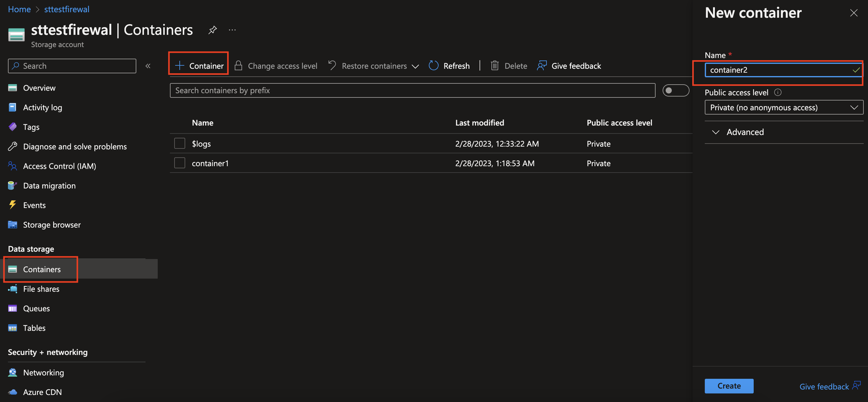Open Networking from its sidebar icon
Viewport: 868px width, 402px height.
click(13, 372)
